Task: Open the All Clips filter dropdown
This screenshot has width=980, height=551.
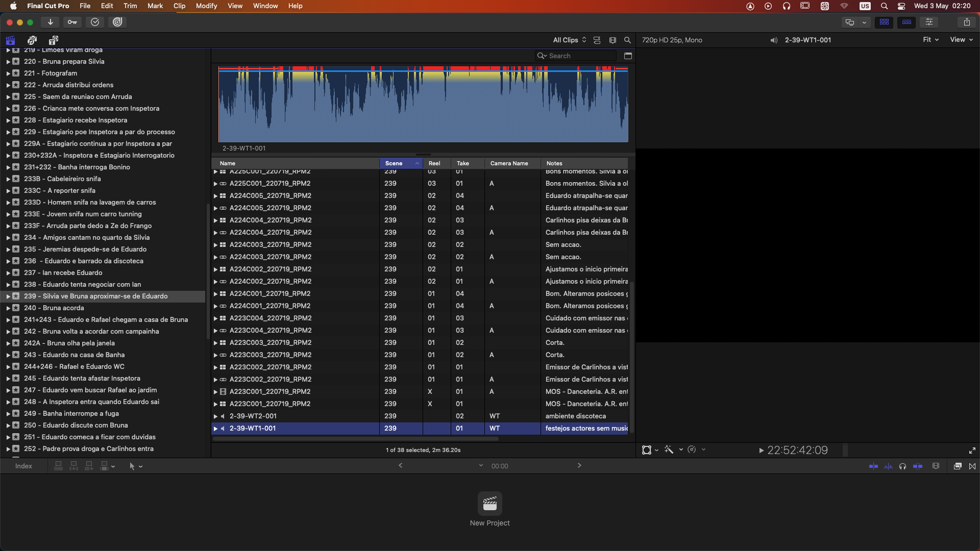Action: (569, 40)
